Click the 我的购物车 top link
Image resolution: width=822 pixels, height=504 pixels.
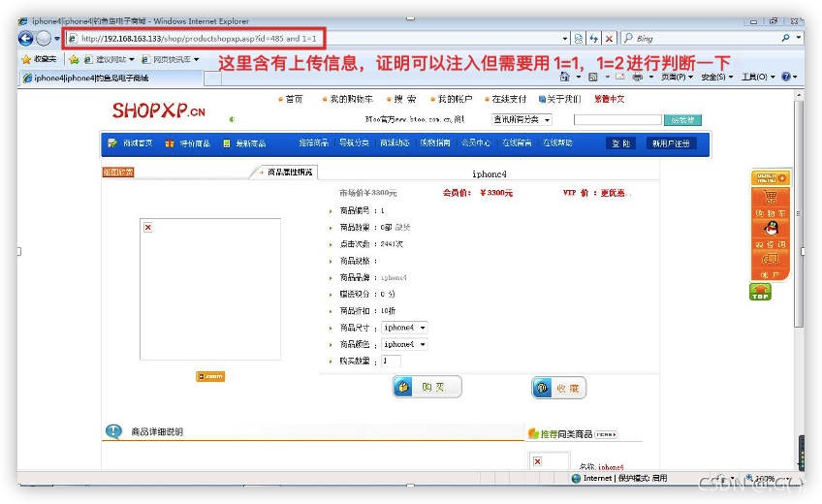[x=351, y=99]
